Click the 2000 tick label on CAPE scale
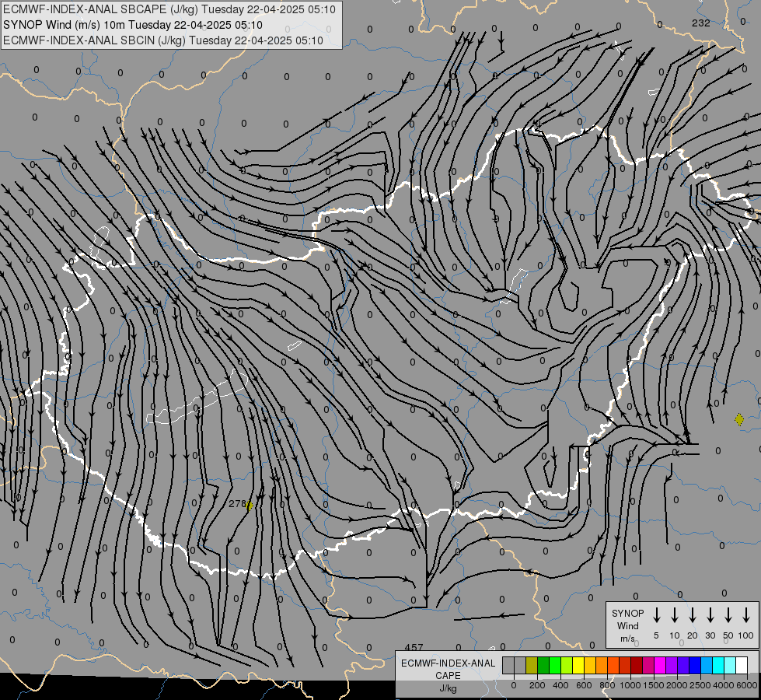This screenshot has width=761, height=700. 676,685
